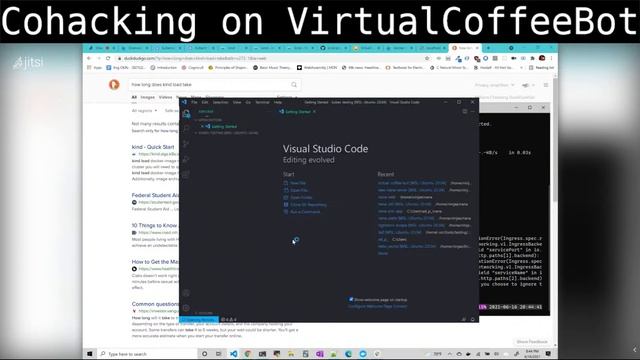This screenshot has width=640, height=360.
Task: Click the Task View icon in the taskbar
Action: (x=219, y=354)
